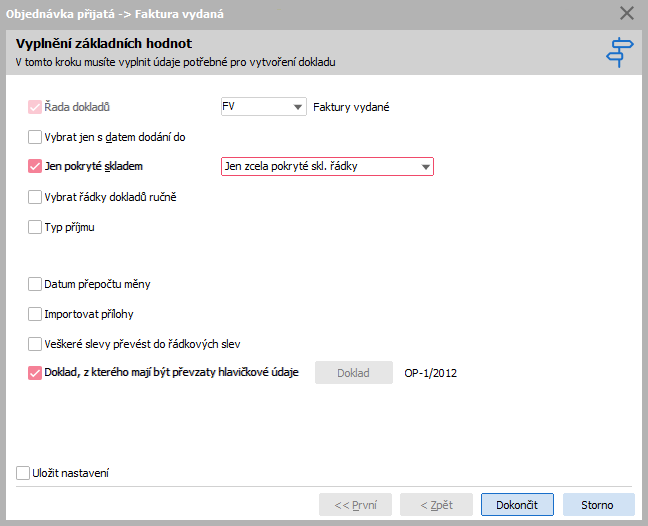This screenshot has height=526, width=648.
Task: Enable the Uložit nastavení checkbox
Action: 23,473
